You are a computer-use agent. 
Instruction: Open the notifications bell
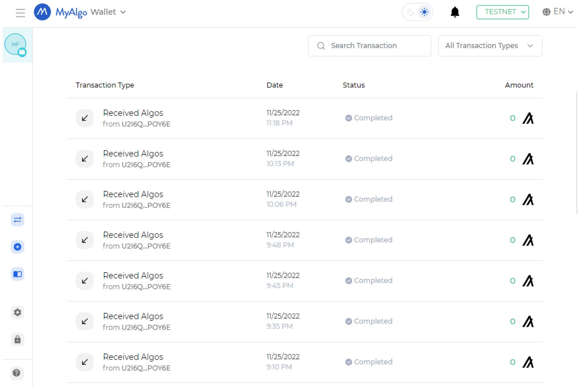tap(455, 12)
